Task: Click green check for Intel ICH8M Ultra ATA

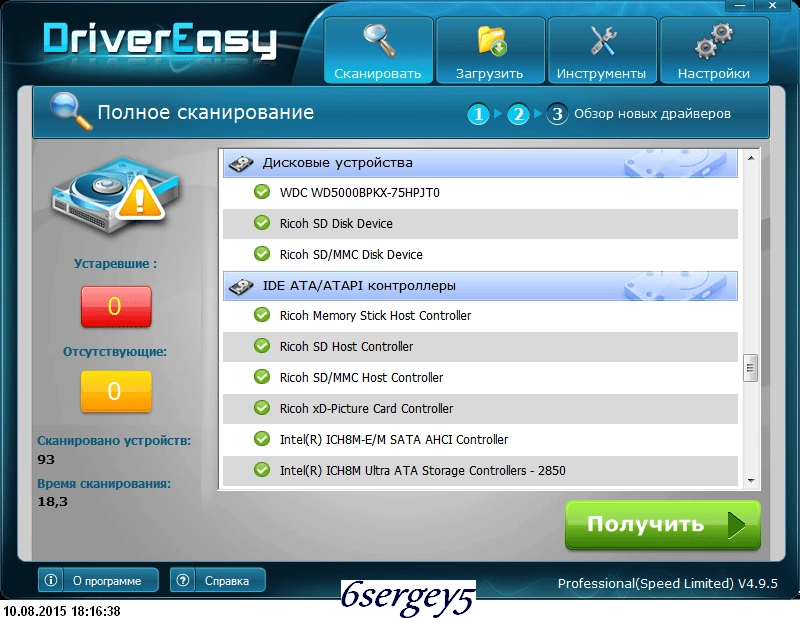Action: click(x=262, y=469)
